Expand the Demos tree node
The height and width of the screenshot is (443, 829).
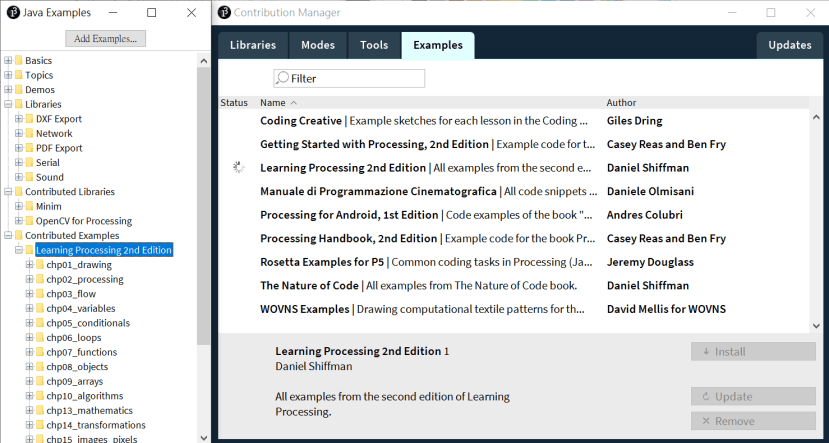8,89
